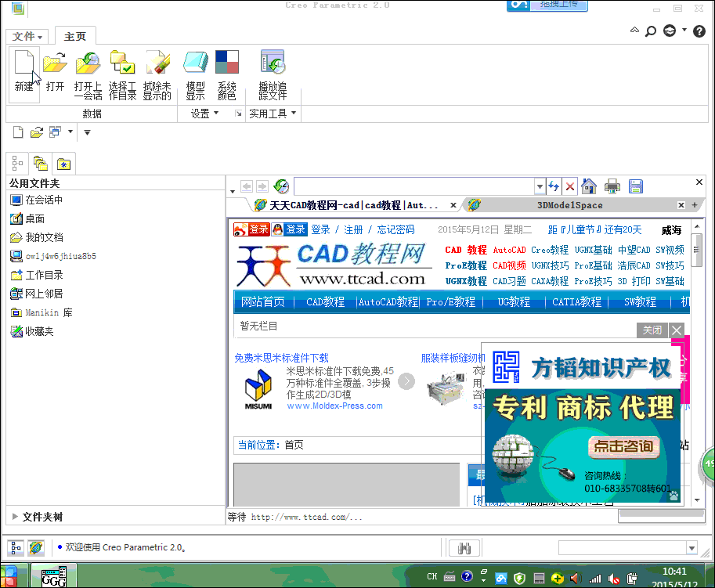The width and height of the screenshot is (715, 588).
Task: Click 点击咨询 button in ad
Action: (623, 446)
